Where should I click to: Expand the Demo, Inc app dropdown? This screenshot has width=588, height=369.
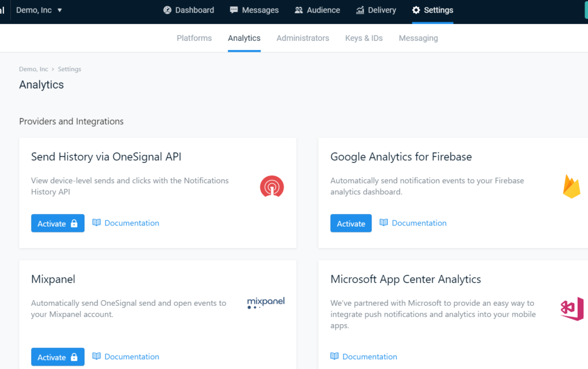[x=39, y=10]
